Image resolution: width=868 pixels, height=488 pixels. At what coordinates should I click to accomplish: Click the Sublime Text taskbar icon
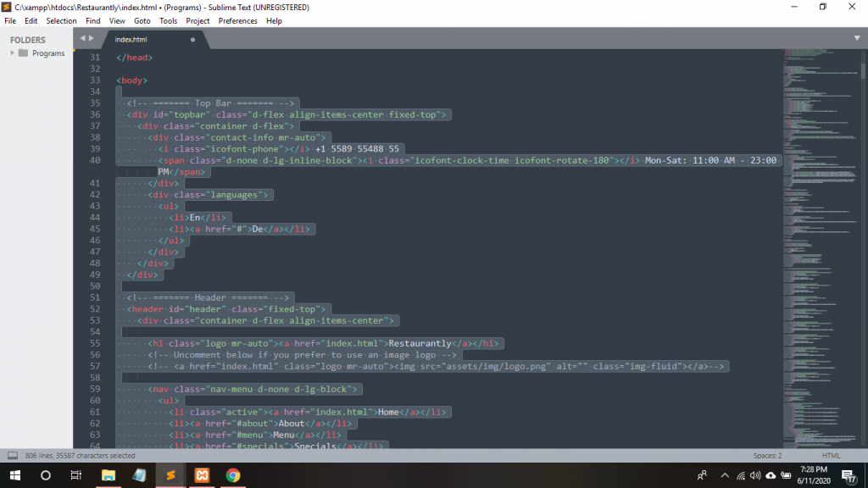[x=170, y=475]
